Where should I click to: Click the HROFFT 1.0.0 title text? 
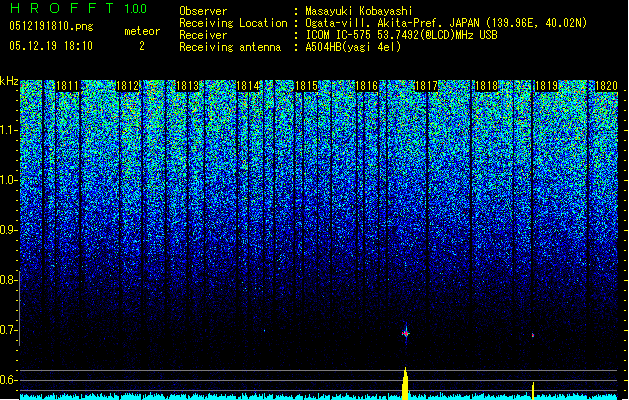[x=78, y=8]
